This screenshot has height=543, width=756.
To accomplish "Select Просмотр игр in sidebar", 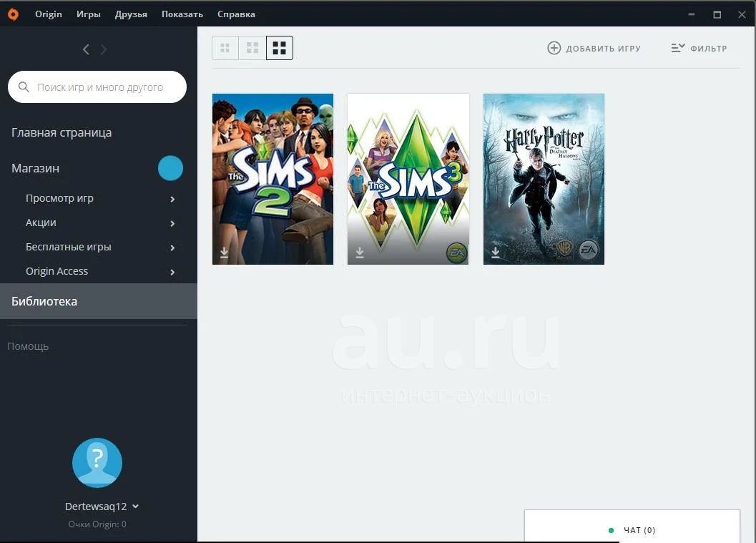I will click(60, 198).
